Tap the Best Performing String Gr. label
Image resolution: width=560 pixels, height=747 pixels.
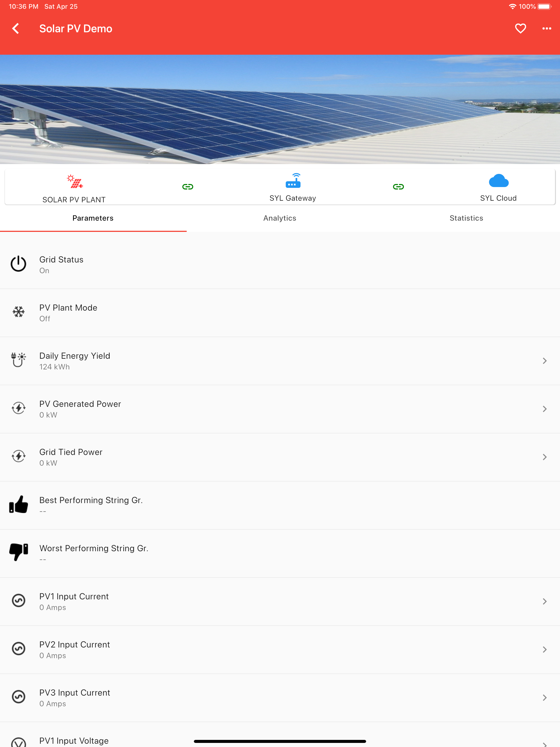(91, 500)
